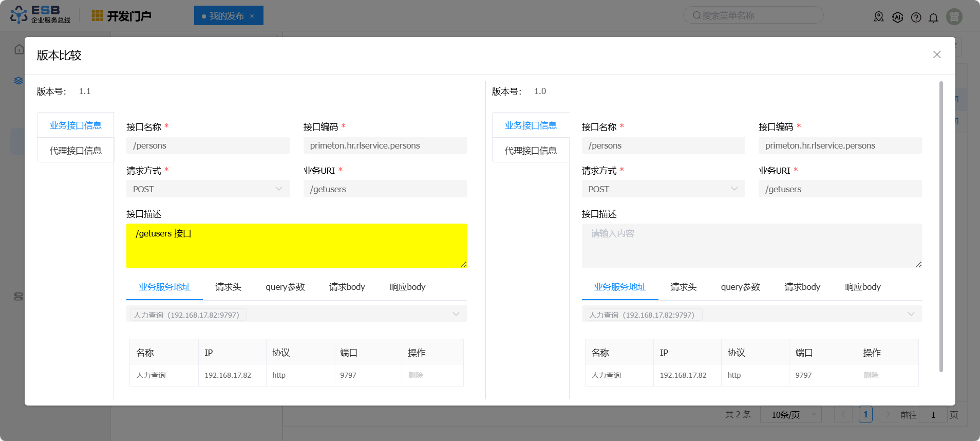Click the home icon in sidebar
This screenshot has height=441, width=980.
19,49
